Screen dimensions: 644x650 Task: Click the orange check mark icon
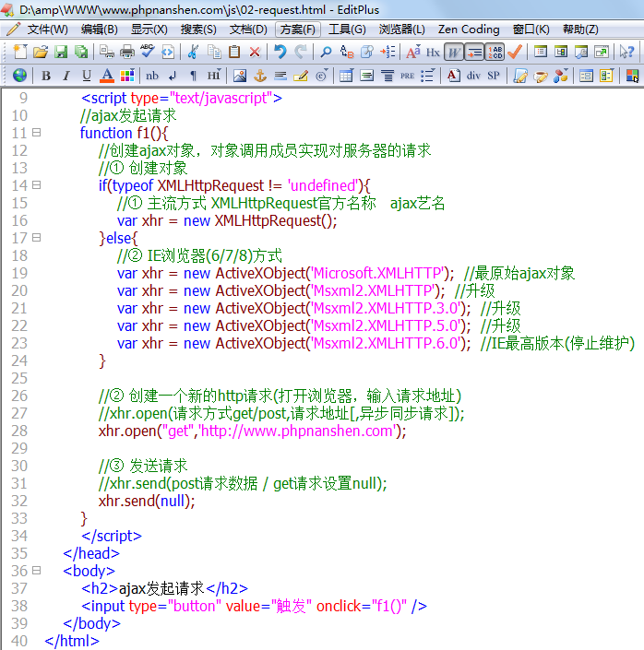(515, 52)
